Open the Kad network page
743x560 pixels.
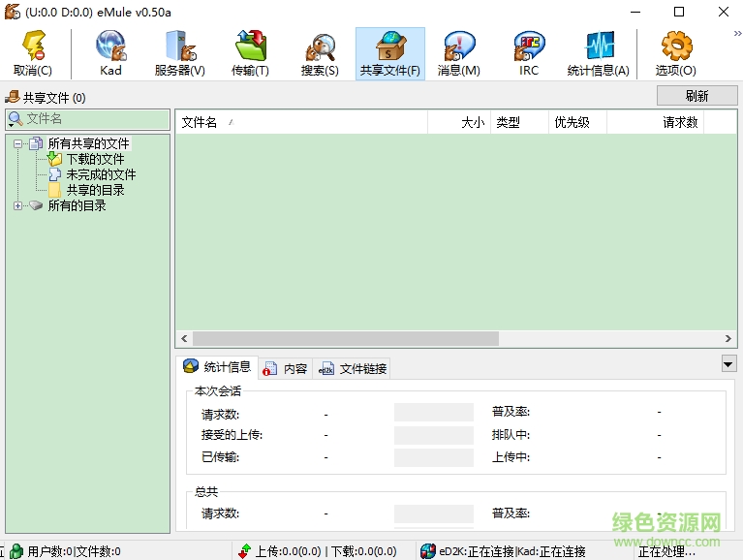point(110,53)
